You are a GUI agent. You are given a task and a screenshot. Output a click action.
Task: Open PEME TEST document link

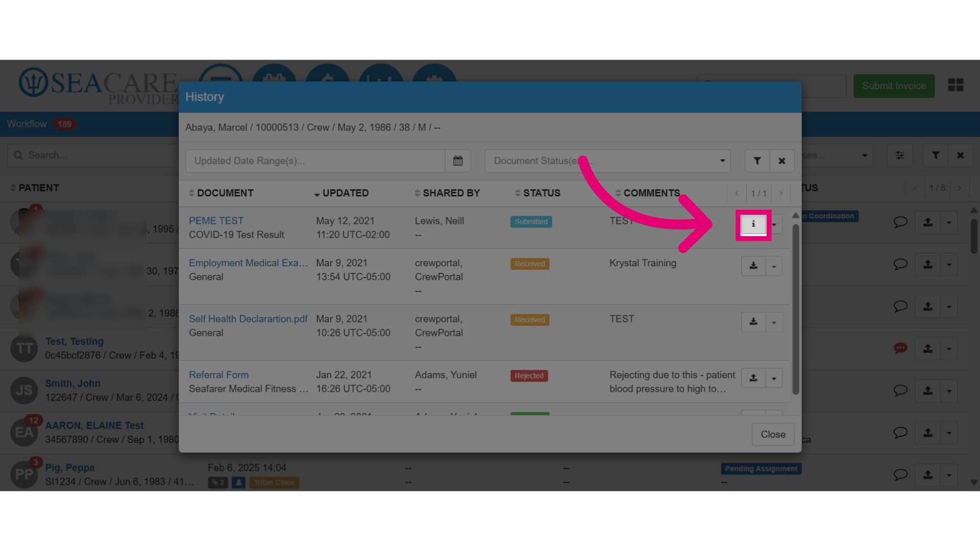pos(216,221)
